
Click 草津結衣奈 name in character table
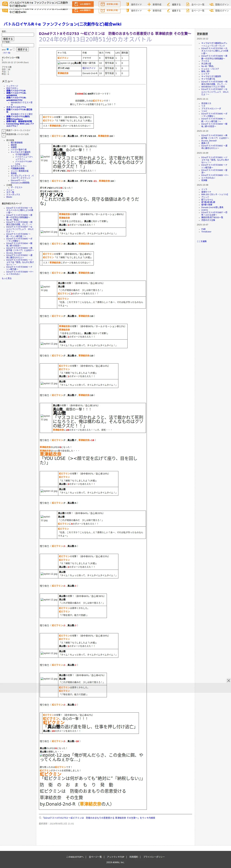63,73
